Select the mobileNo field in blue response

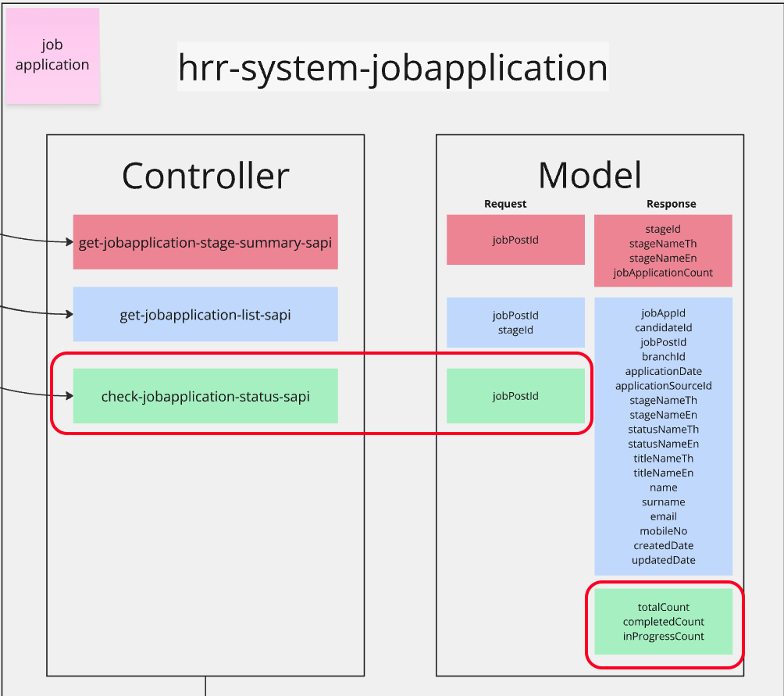point(663,531)
